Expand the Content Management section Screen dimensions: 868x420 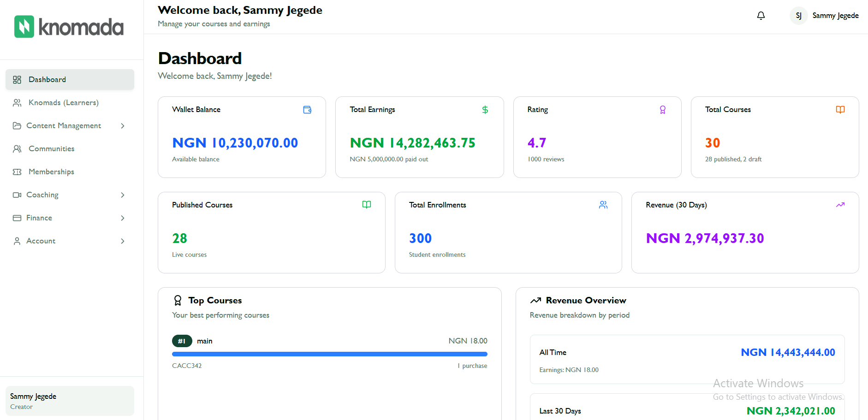pyautogui.click(x=122, y=125)
